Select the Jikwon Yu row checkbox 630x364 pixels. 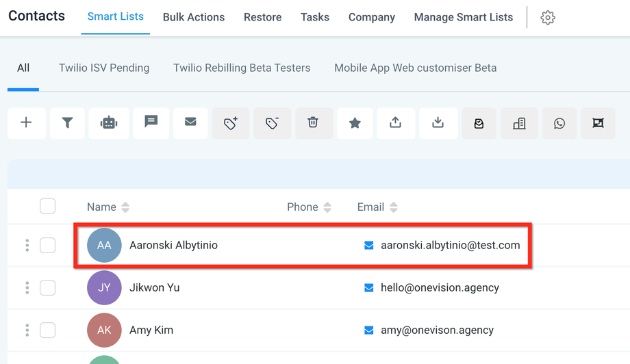pos(47,287)
